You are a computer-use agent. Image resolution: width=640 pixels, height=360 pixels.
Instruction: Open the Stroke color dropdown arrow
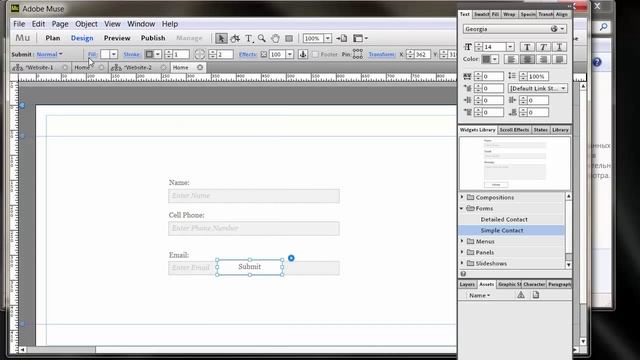point(158,54)
